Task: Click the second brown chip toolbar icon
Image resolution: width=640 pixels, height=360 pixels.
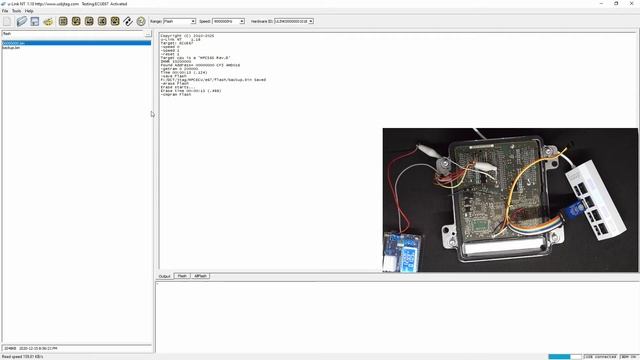Action: pyautogui.click(x=76, y=21)
